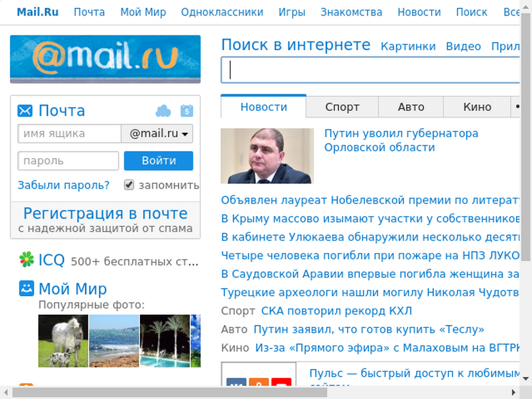Go to Игры in the top navigation
The image size is (532, 399).
click(292, 12)
